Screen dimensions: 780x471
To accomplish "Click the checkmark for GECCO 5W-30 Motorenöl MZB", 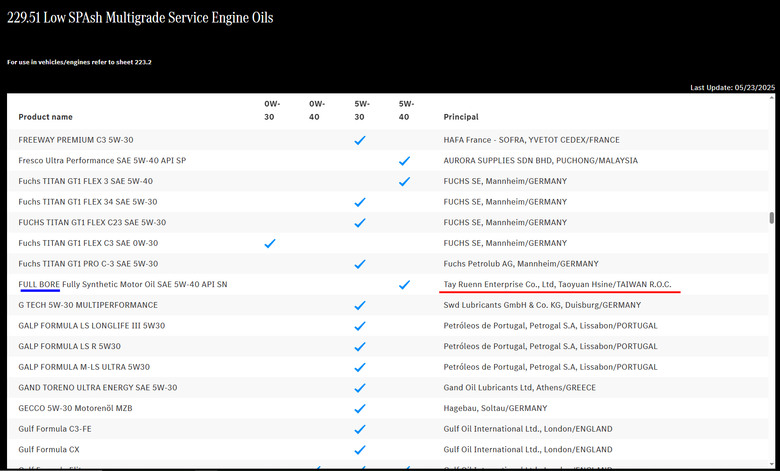I will pos(360,408).
